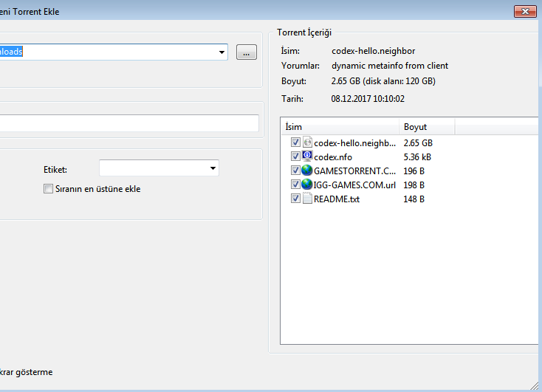The width and height of the screenshot is (542, 392).
Task: Click the comment 'dynamic metainfo from client'
Action: pyautogui.click(x=390, y=66)
